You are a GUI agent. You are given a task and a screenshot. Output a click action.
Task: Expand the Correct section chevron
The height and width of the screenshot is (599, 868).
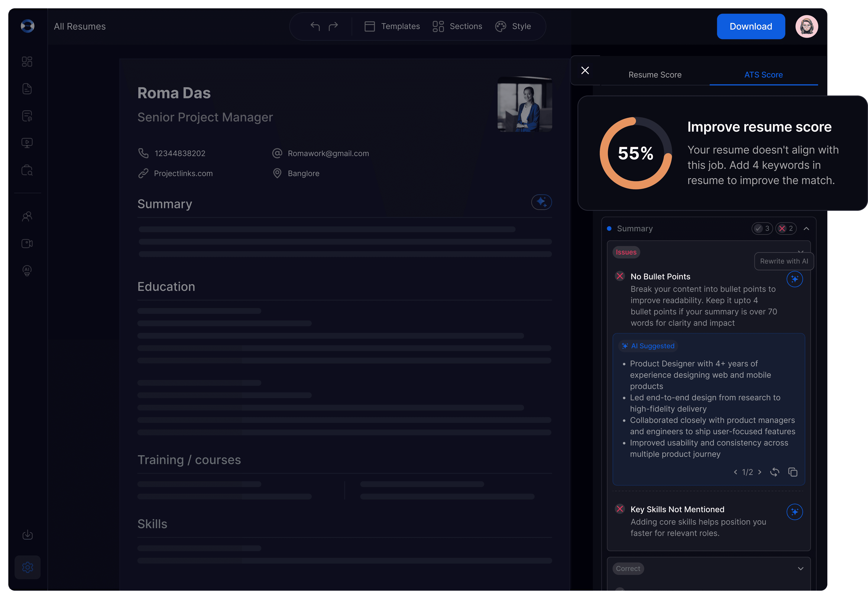coord(800,569)
